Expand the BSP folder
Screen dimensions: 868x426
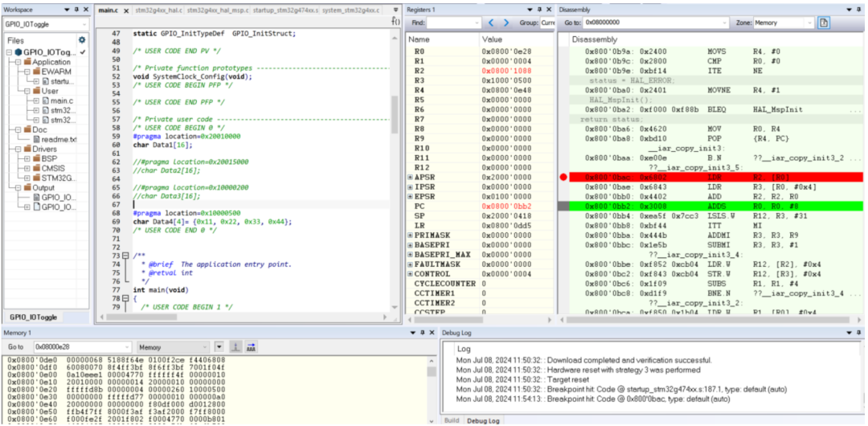[x=27, y=158]
